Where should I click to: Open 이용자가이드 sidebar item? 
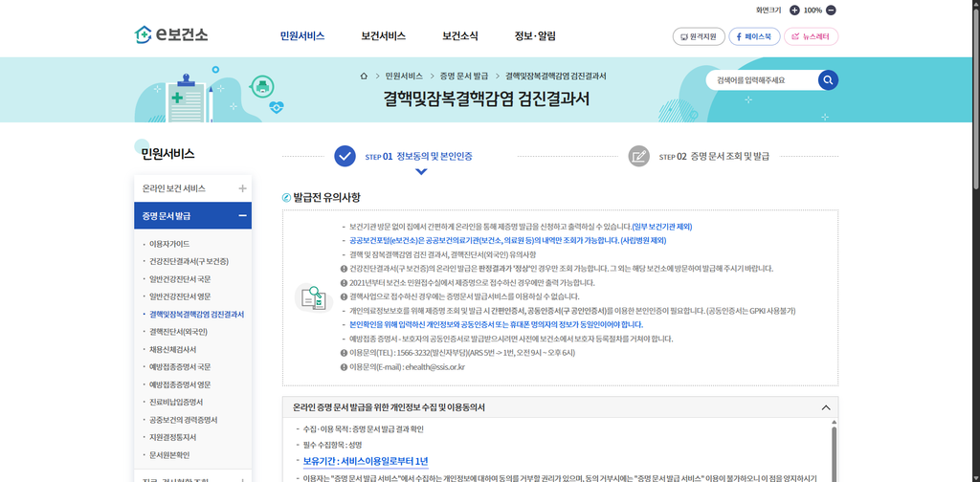169,244
